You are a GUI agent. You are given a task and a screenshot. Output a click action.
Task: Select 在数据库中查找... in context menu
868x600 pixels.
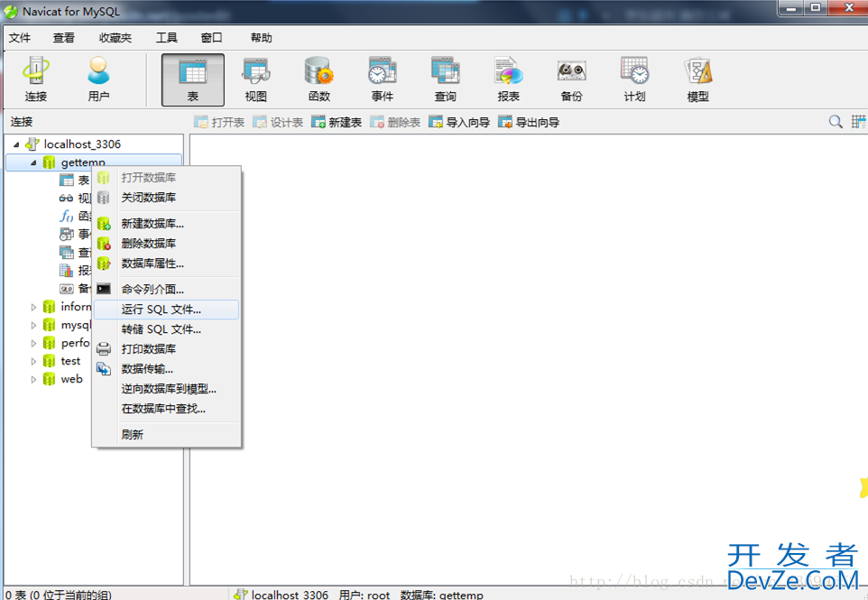click(166, 409)
